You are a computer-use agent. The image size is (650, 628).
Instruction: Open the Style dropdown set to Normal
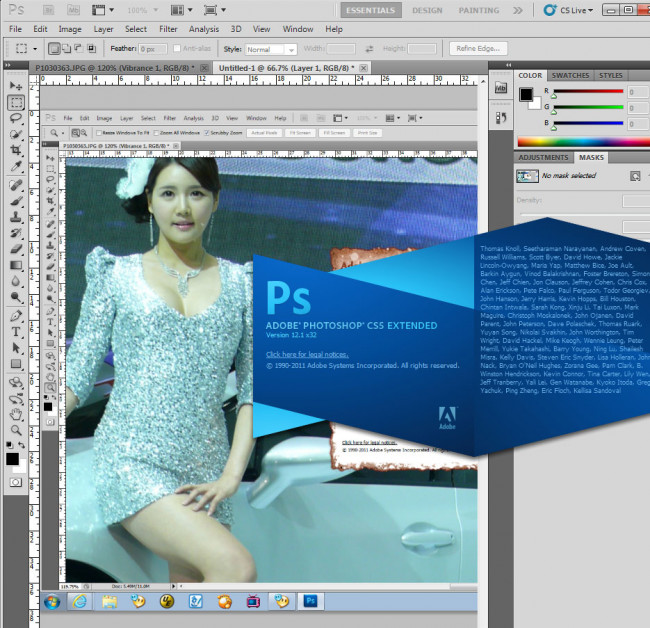[271, 48]
